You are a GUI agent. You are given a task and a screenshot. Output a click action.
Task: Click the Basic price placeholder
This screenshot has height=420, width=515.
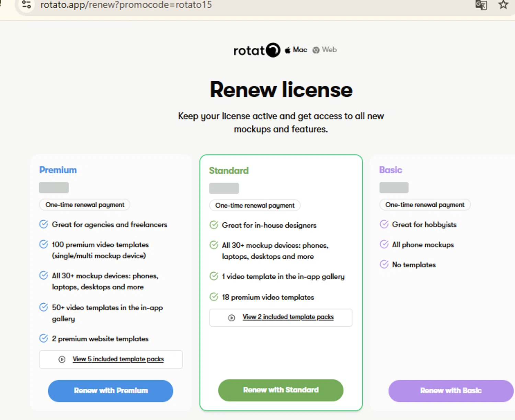394,188
